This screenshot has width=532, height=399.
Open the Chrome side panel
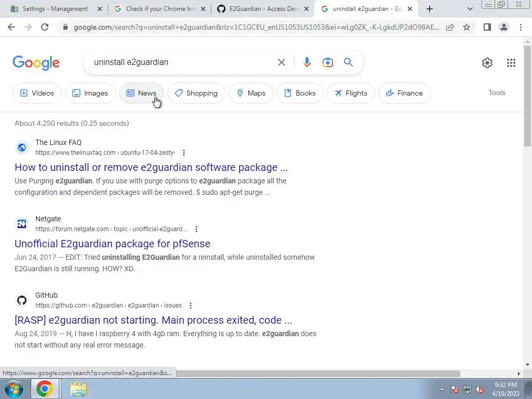tap(487, 27)
